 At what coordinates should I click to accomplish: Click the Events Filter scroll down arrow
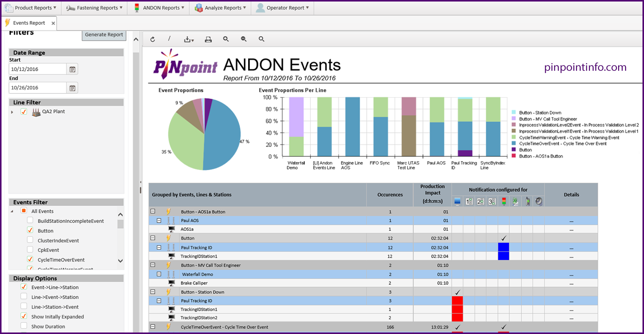pyautogui.click(x=120, y=261)
